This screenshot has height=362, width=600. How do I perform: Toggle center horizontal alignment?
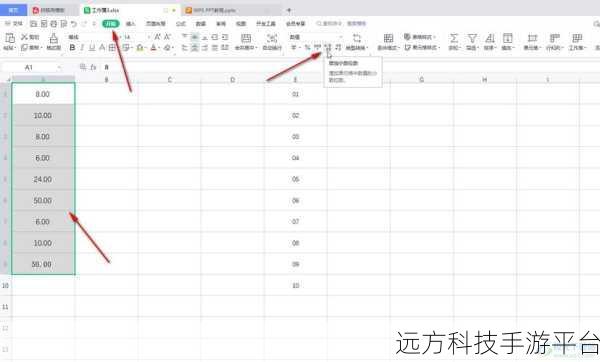195,47
